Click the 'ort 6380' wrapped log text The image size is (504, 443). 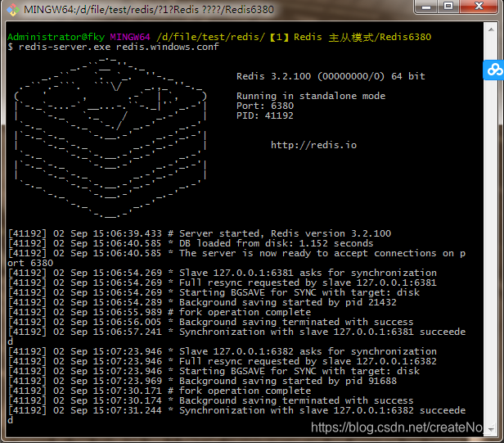[30, 263]
